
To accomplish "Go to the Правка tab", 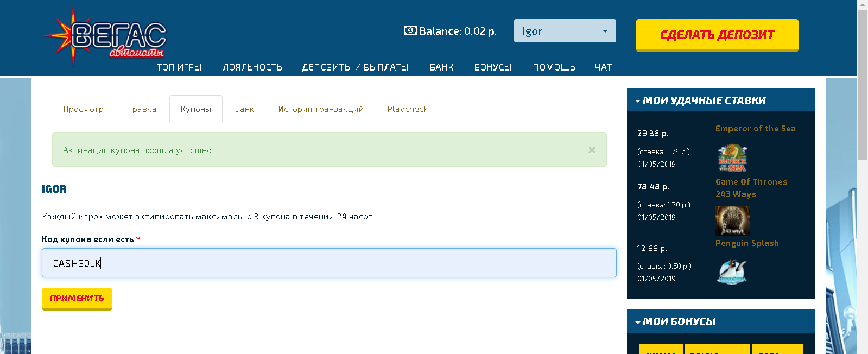I will tap(141, 109).
